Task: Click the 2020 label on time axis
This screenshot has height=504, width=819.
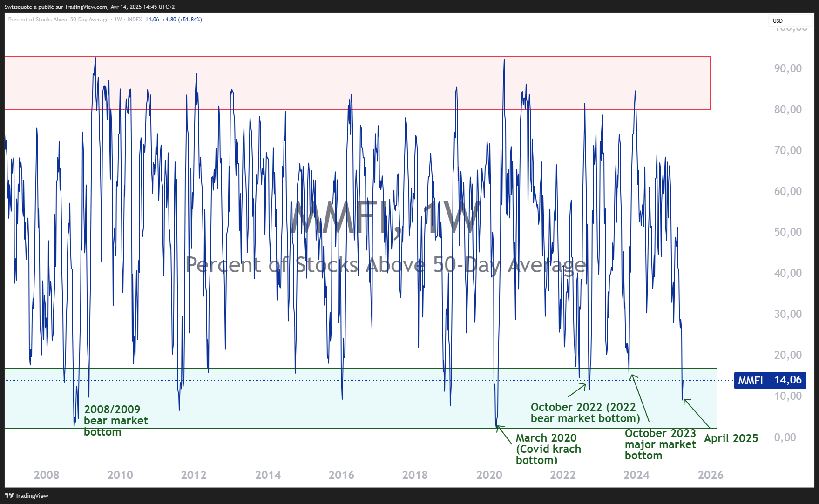Action: [489, 475]
